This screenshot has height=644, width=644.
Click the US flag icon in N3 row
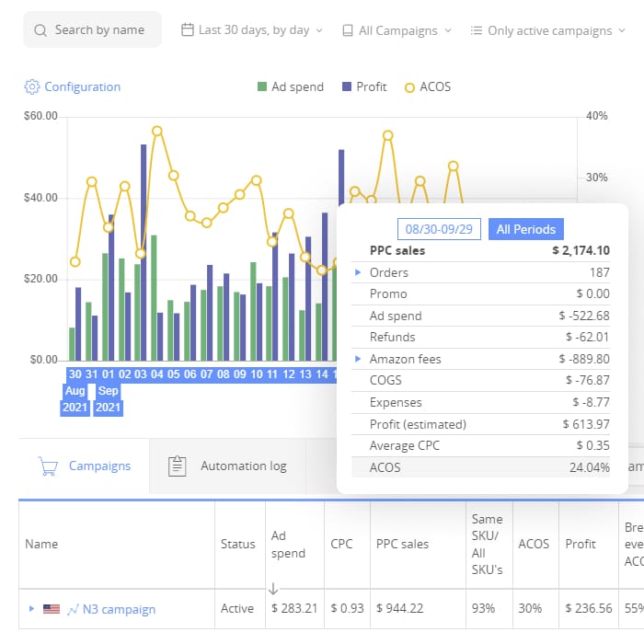(x=51, y=609)
